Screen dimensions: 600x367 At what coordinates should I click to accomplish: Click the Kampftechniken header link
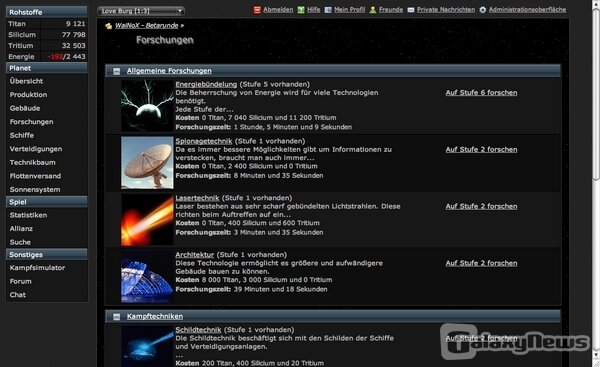155,316
